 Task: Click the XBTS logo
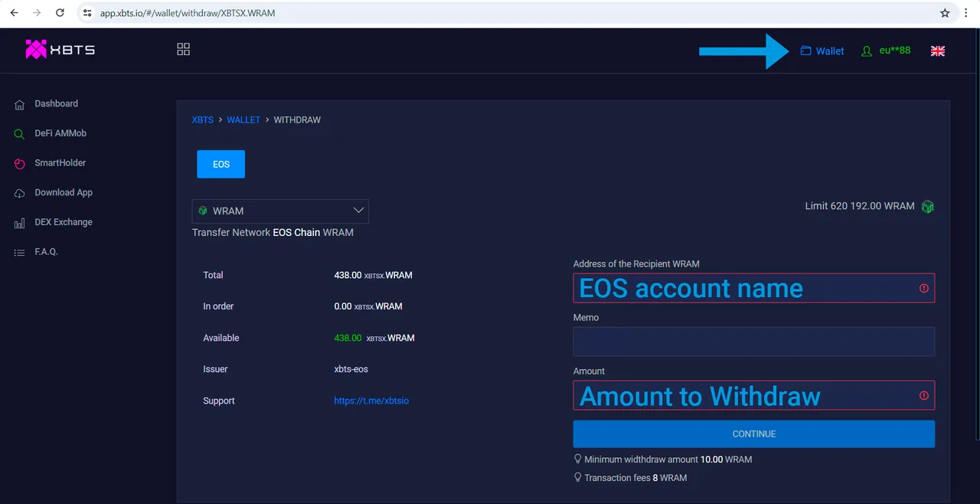point(60,50)
